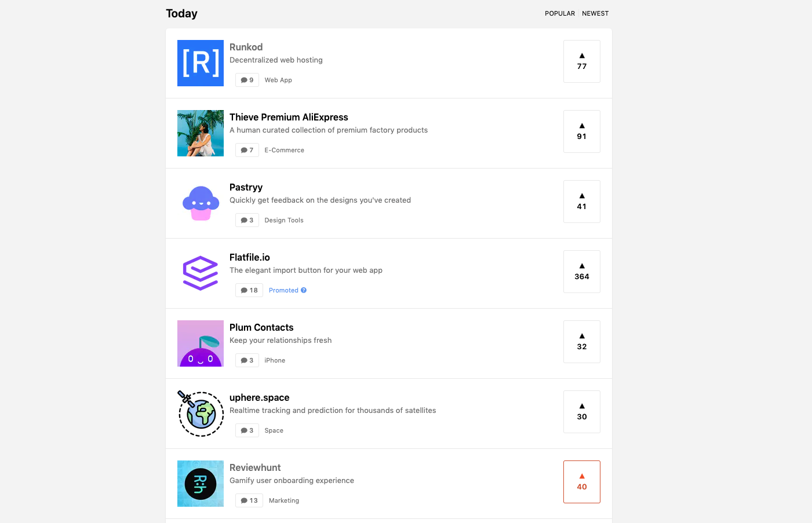Open the Plum Contacts thumbnail image
Image resolution: width=812 pixels, height=523 pixels.
(201, 343)
